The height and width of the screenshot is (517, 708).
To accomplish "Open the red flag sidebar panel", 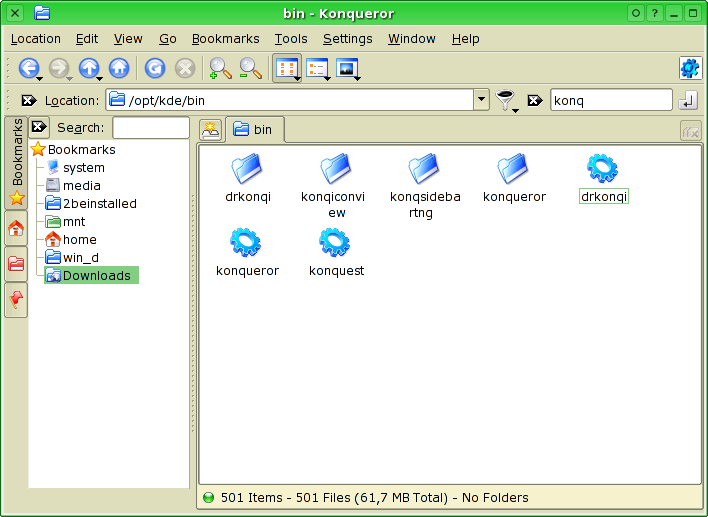I will click(16, 300).
